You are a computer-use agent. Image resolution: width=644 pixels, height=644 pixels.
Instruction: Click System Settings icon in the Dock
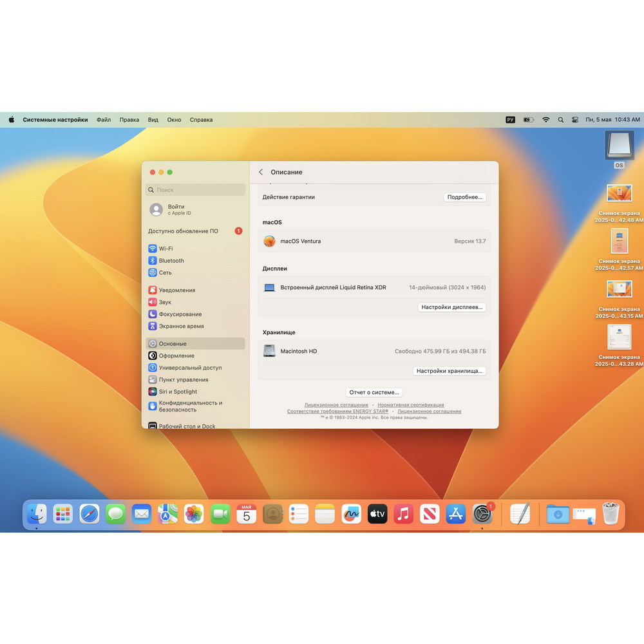coord(482,514)
